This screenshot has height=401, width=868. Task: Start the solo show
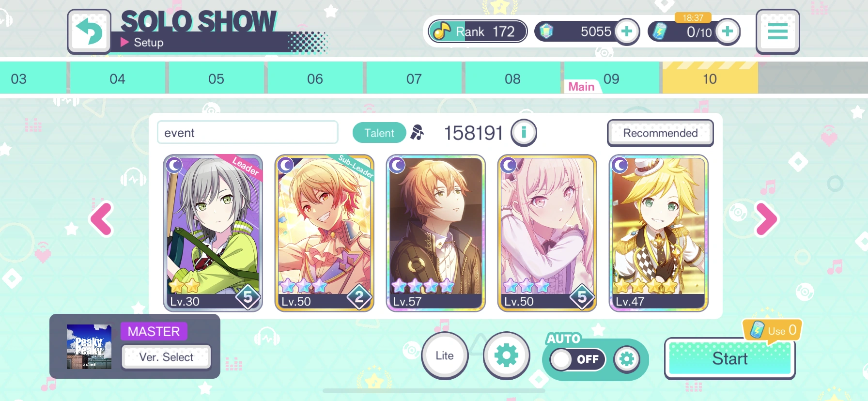tap(729, 359)
